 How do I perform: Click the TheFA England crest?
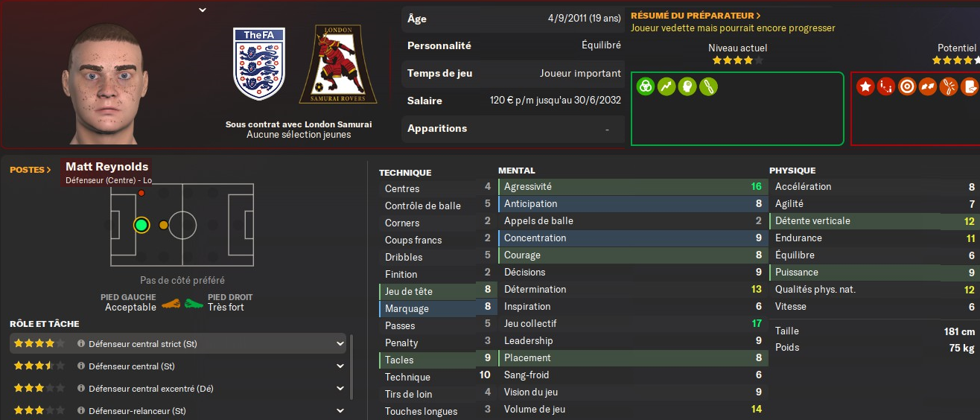tap(259, 64)
